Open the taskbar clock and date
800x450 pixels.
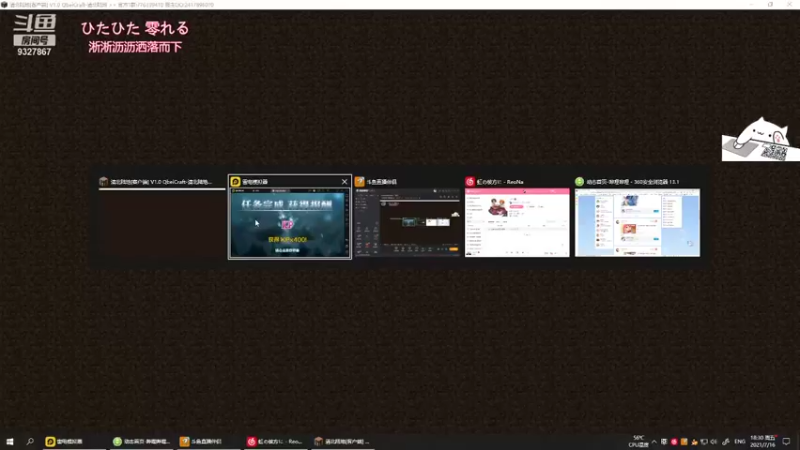tap(762, 441)
